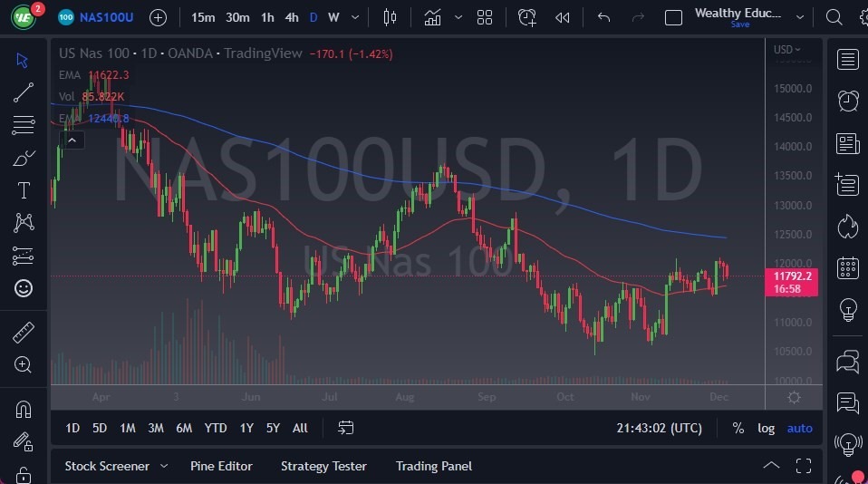Viewport: 868px width, 484px height.
Task: Open the ideas stream broadcast panel
Action: (847, 443)
